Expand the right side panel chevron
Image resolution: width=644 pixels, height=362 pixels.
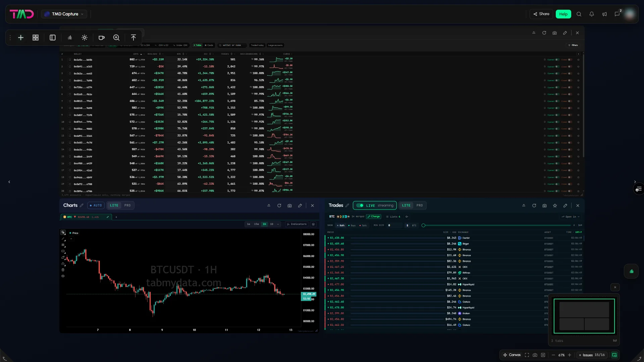635,182
